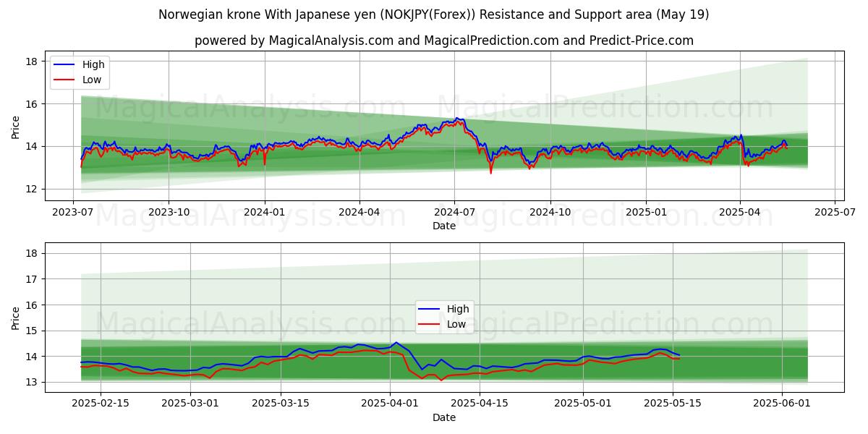Click the '2025-04' tick label

739,213
